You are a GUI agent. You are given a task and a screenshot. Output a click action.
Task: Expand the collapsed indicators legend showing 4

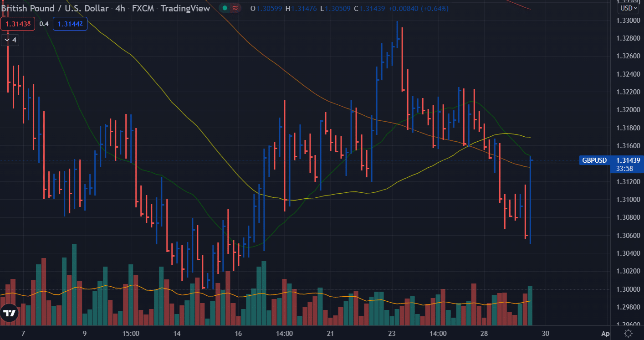pos(10,40)
